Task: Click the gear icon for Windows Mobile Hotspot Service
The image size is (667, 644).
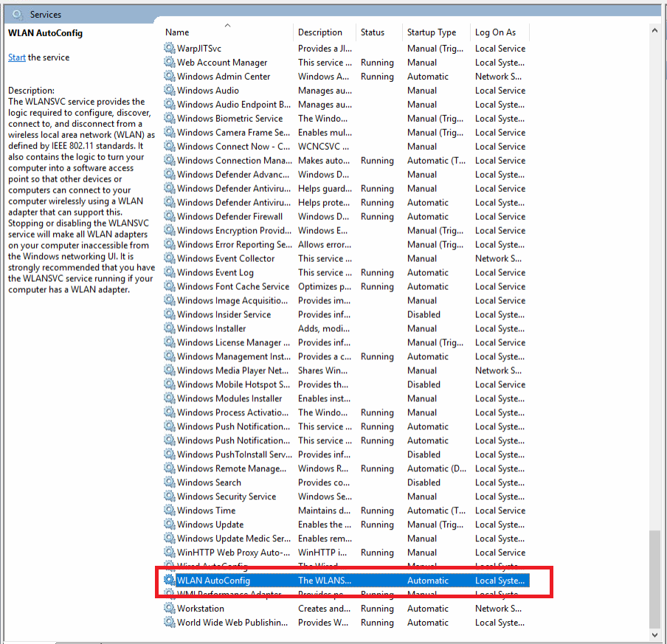Action: tap(169, 384)
